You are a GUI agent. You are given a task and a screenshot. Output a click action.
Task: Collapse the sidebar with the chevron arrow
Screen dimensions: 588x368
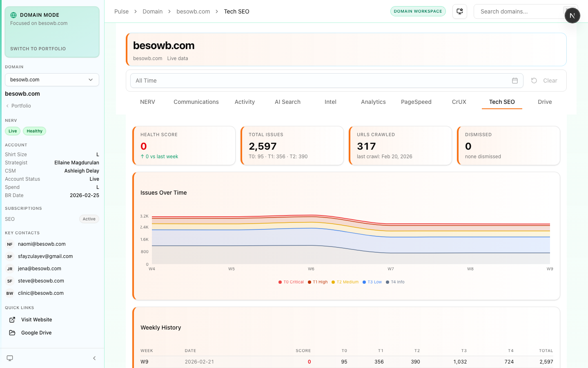pyautogui.click(x=94, y=358)
